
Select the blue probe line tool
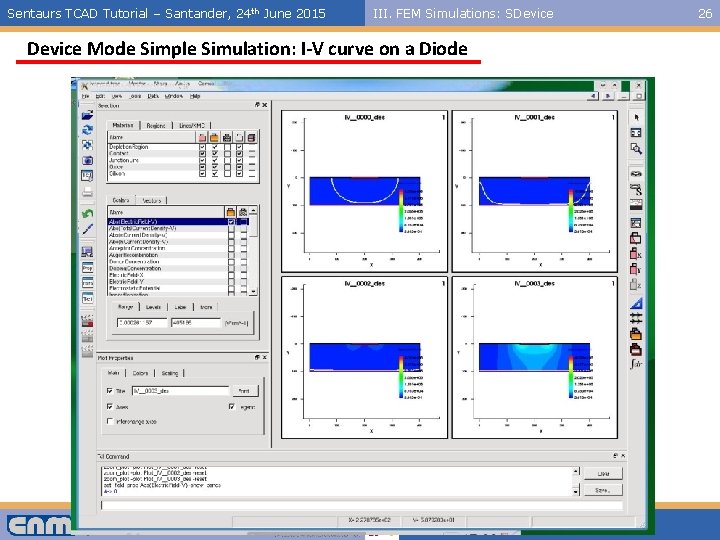point(87,229)
